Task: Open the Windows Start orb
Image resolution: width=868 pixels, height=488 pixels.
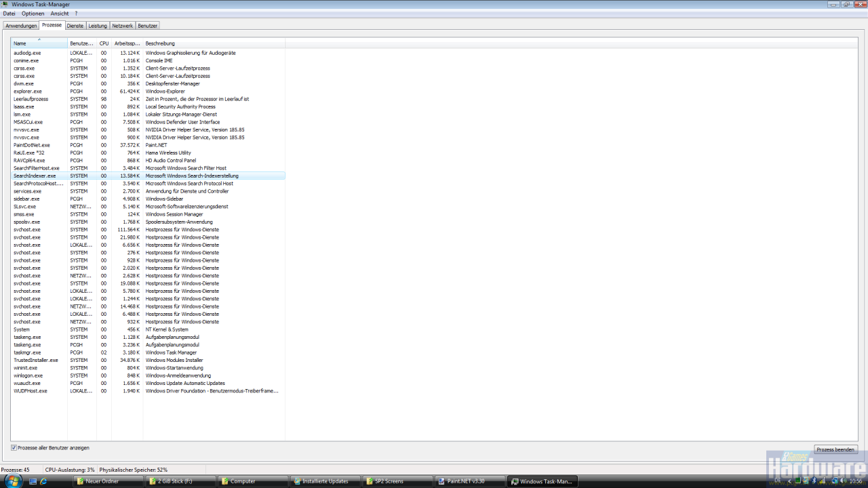Action: pyautogui.click(x=13, y=480)
